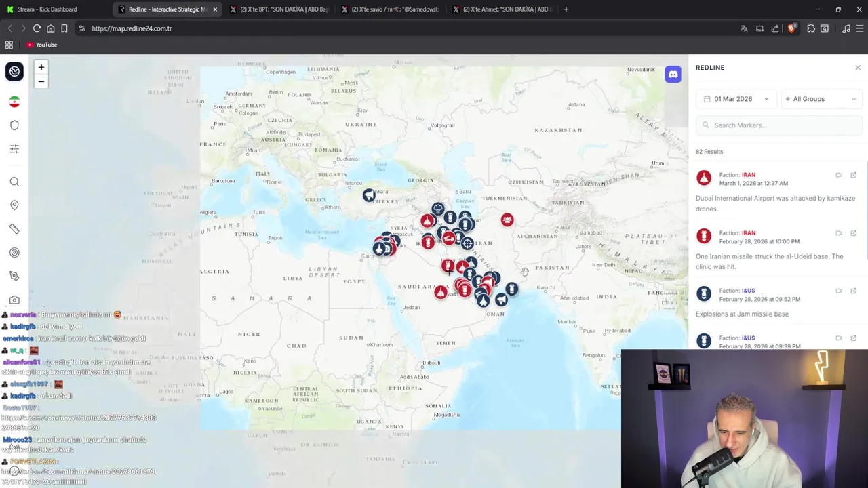Click the username nozveria in chat
The width and height of the screenshot is (868, 488).
[x=23, y=315]
